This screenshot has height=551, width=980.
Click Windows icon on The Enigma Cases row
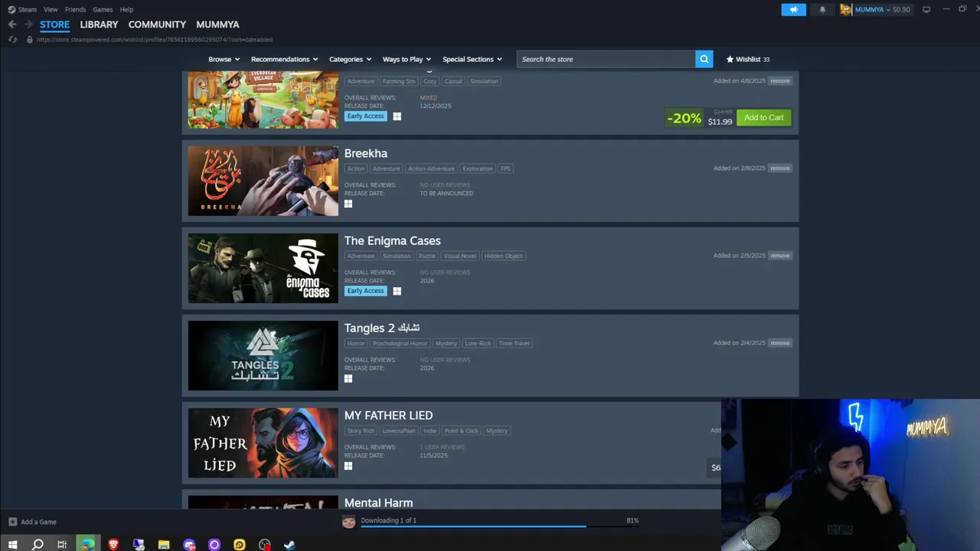(397, 291)
